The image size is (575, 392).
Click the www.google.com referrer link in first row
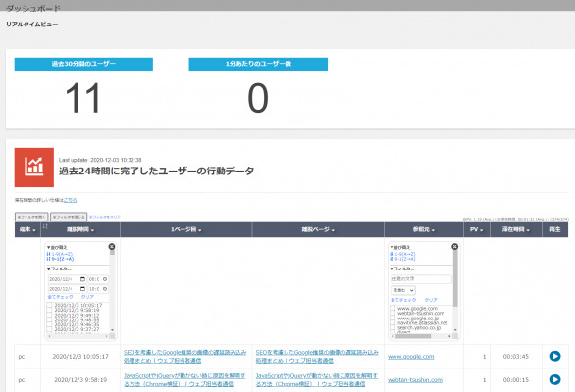[411, 356]
